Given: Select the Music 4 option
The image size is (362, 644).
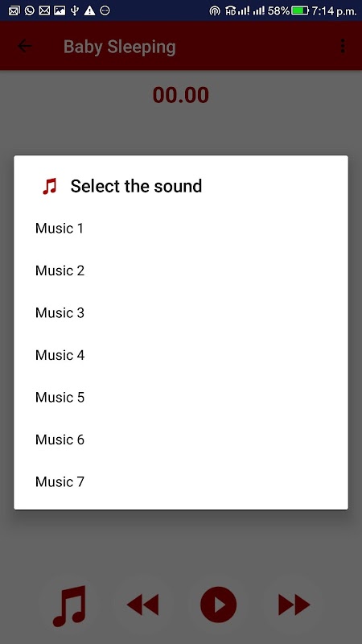Looking at the screenshot, I should pyautogui.click(x=181, y=355).
